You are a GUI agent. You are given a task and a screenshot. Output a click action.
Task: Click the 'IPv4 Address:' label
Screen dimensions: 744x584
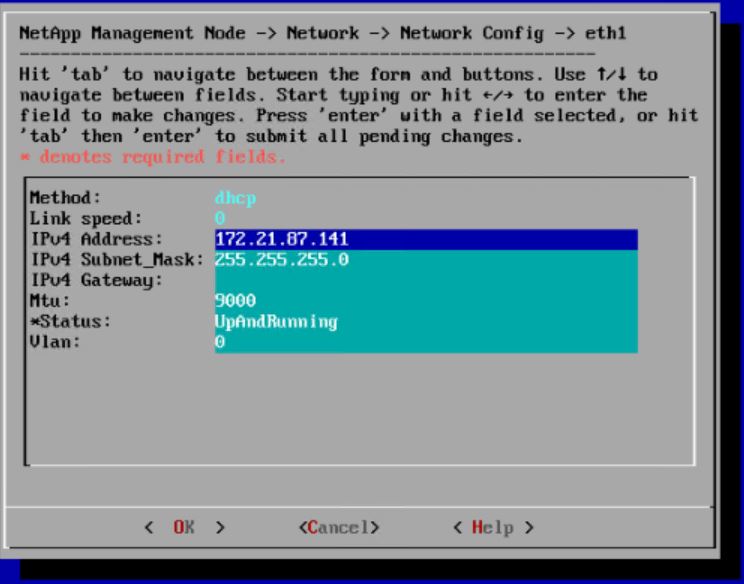(x=96, y=239)
